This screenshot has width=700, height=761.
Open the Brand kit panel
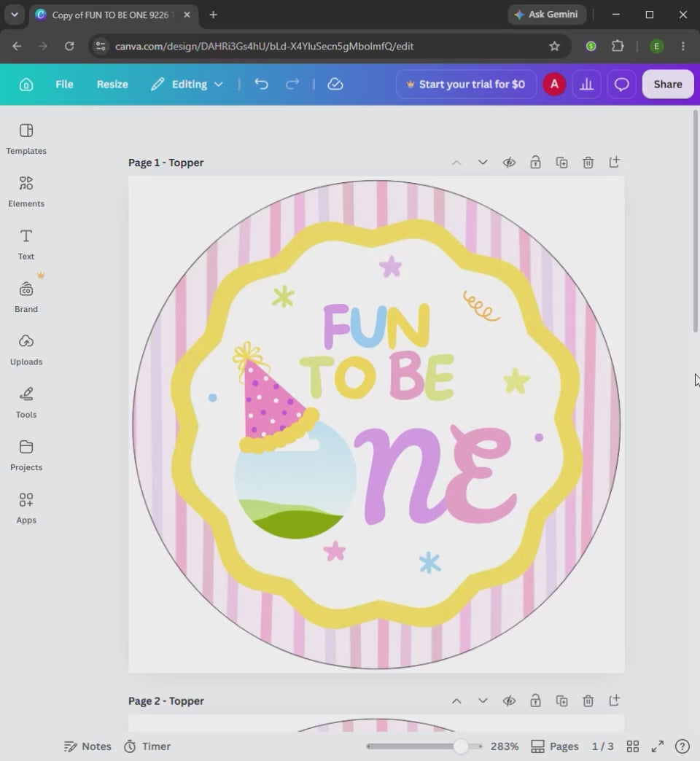click(26, 297)
